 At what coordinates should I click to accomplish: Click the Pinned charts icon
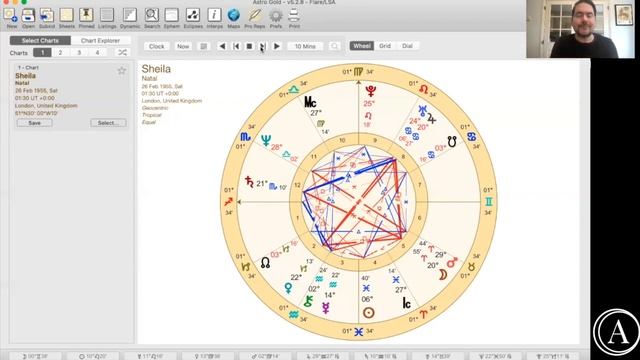tap(86, 16)
